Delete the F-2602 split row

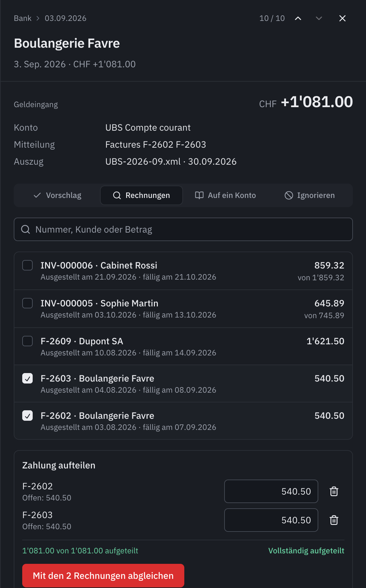(x=334, y=491)
